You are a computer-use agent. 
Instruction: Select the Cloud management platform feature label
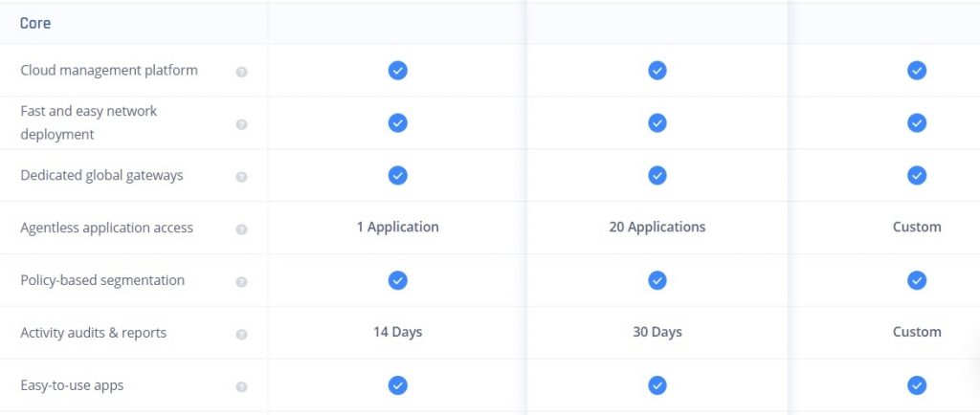109,70
